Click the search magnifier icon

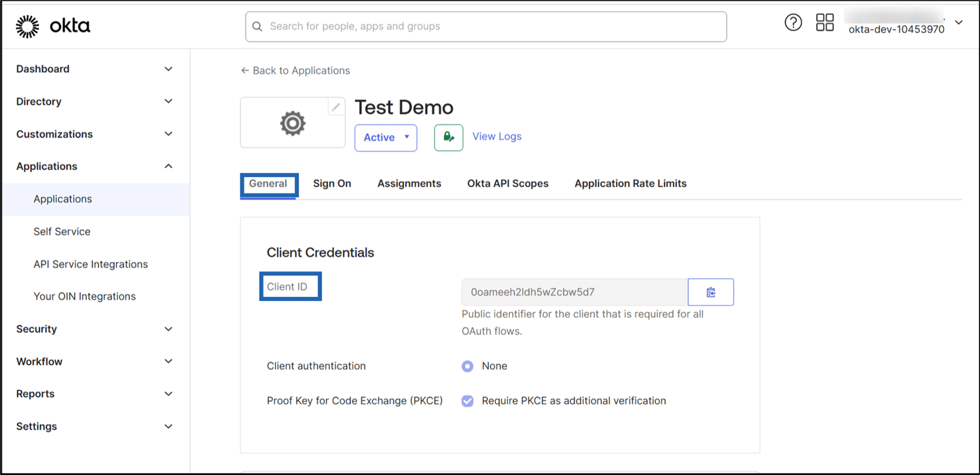pyautogui.click(x=257, y=26)
